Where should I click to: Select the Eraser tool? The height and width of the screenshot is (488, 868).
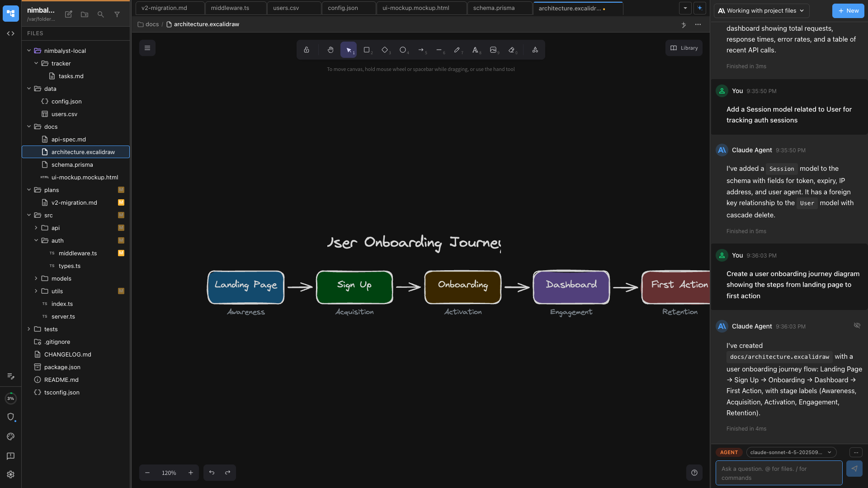pos(512,50)
